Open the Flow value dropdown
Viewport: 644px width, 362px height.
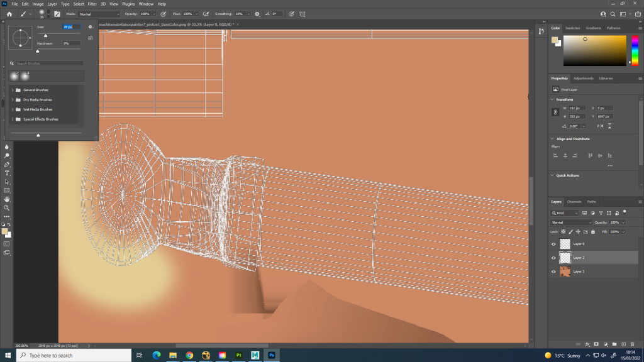[197, 14]
